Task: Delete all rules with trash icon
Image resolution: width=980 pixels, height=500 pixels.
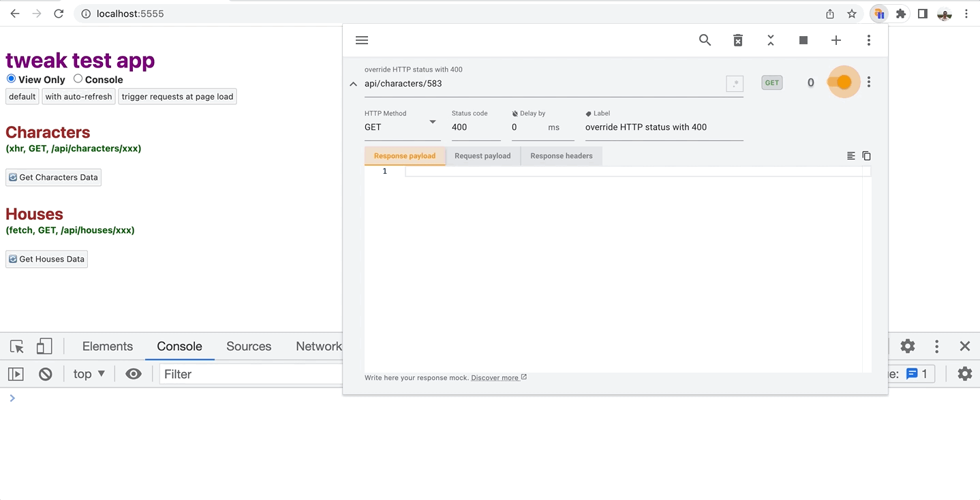Action: (x=737, y=40)
